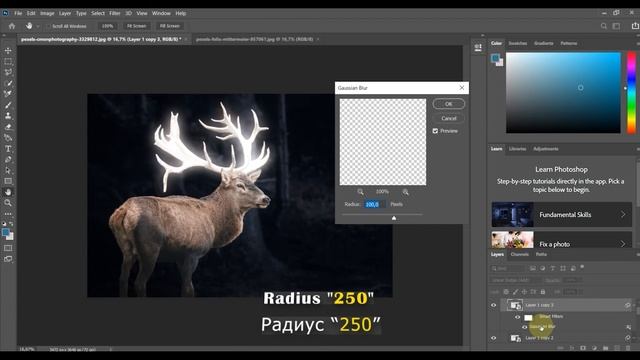Toggle lock all padlock icon
The height and width of the screenshot is (360, 640).
543,292
